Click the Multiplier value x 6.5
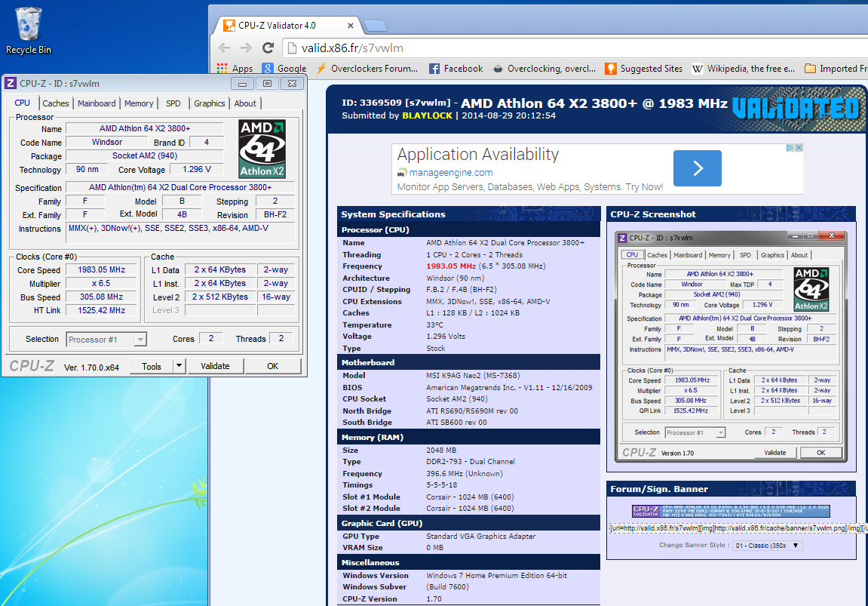 click(101, 283)
